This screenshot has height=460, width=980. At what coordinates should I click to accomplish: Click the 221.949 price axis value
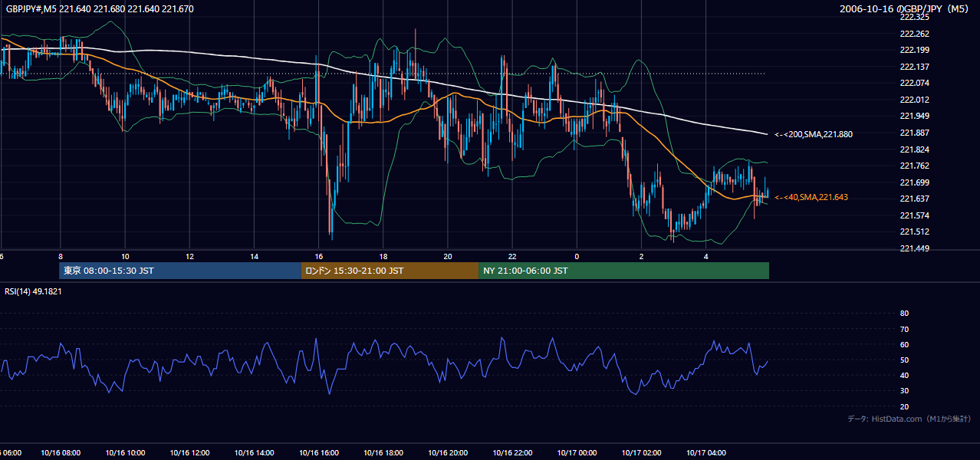click(914, 116)
